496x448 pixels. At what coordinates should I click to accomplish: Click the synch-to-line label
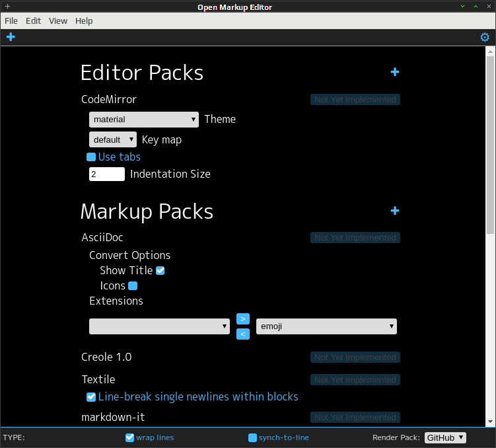[x=284, y=437]
